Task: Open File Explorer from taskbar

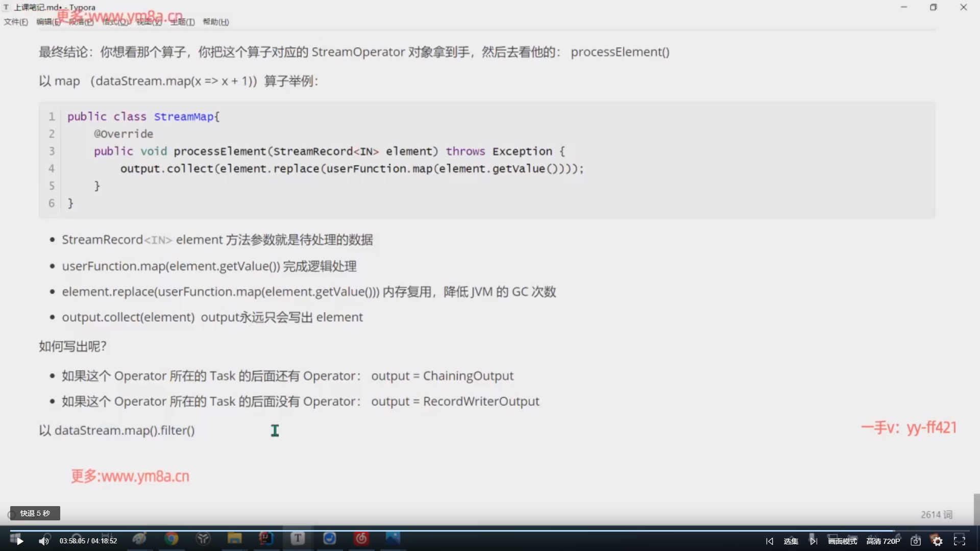Action: 234,538
